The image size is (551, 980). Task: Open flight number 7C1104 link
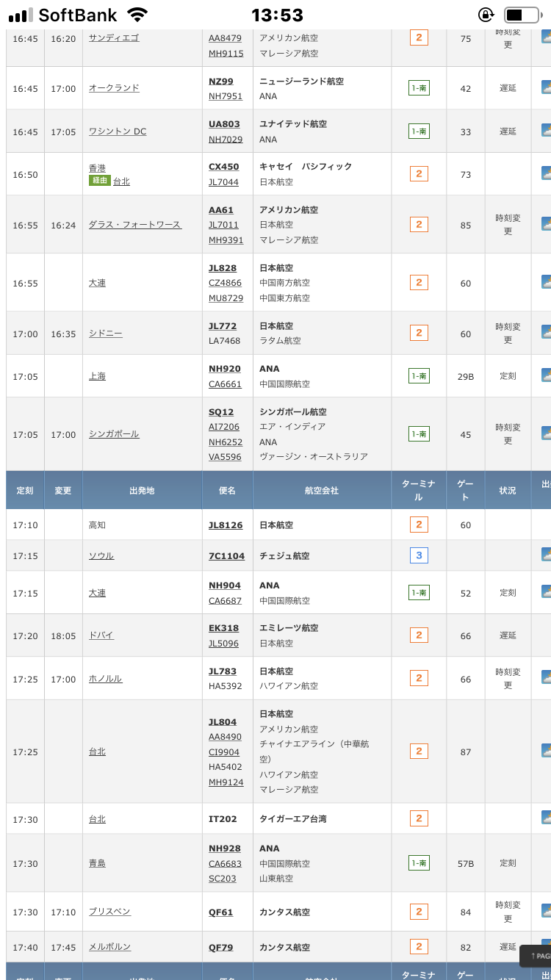(x=227, y=556)
